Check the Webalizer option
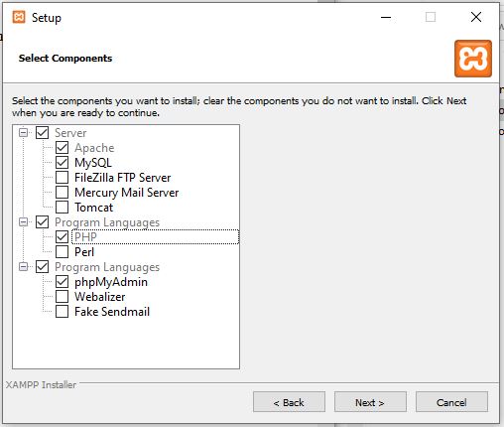504x427 pixels. click(62, 297)
